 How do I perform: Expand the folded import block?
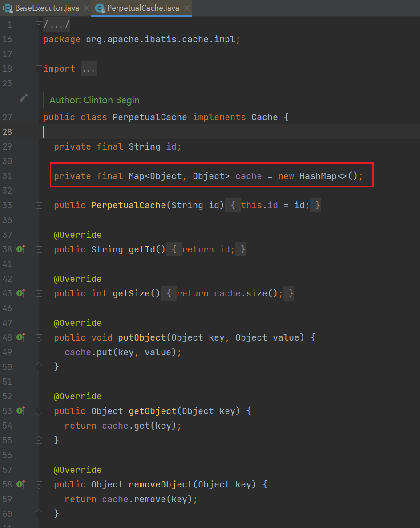pyautogui.click(x=39, y=69)
